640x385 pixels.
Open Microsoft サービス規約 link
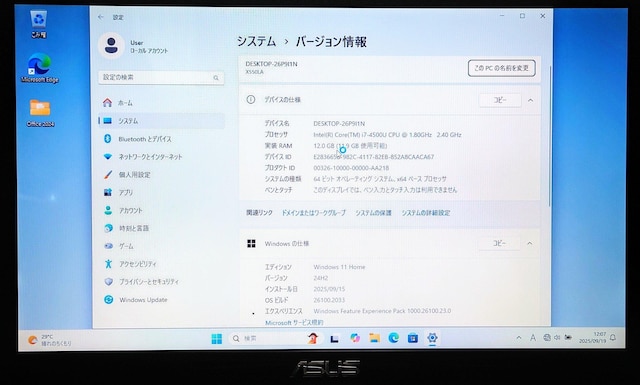(294, 323)
